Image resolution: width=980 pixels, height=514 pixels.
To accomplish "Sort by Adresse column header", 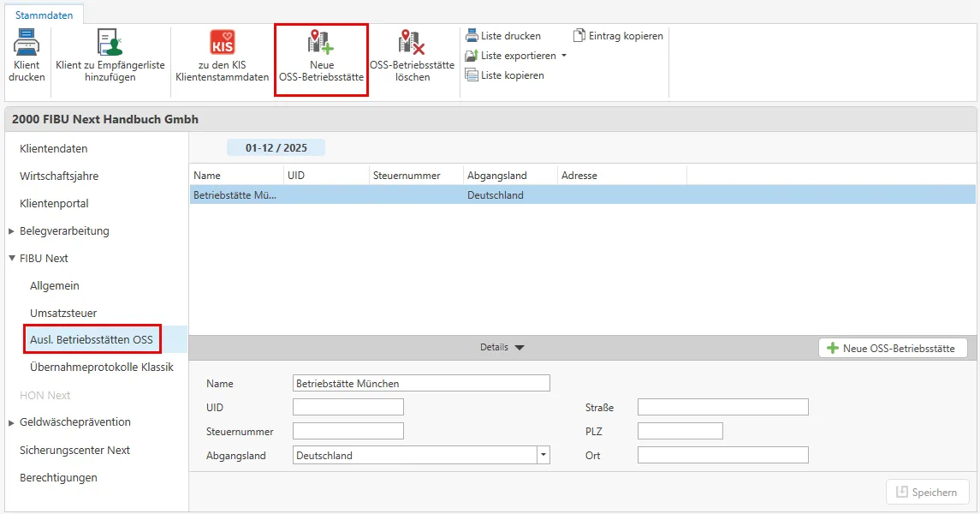I will click(x=622, y=176).
